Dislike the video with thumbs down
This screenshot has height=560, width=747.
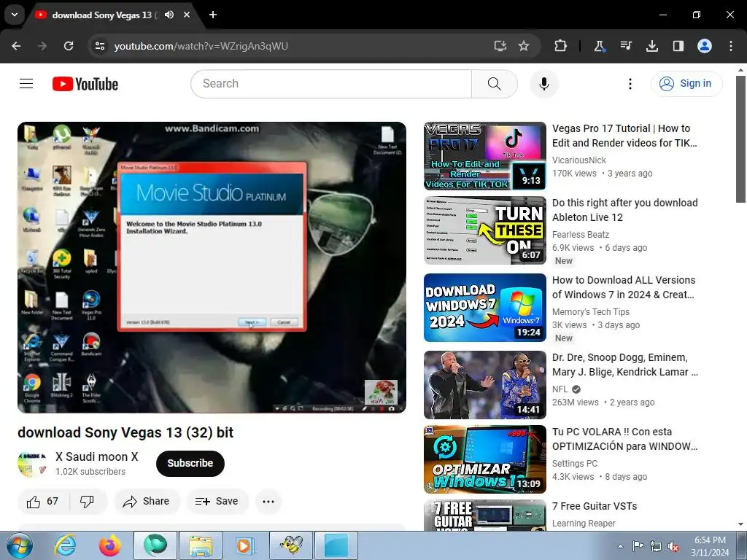coord(88,501)
